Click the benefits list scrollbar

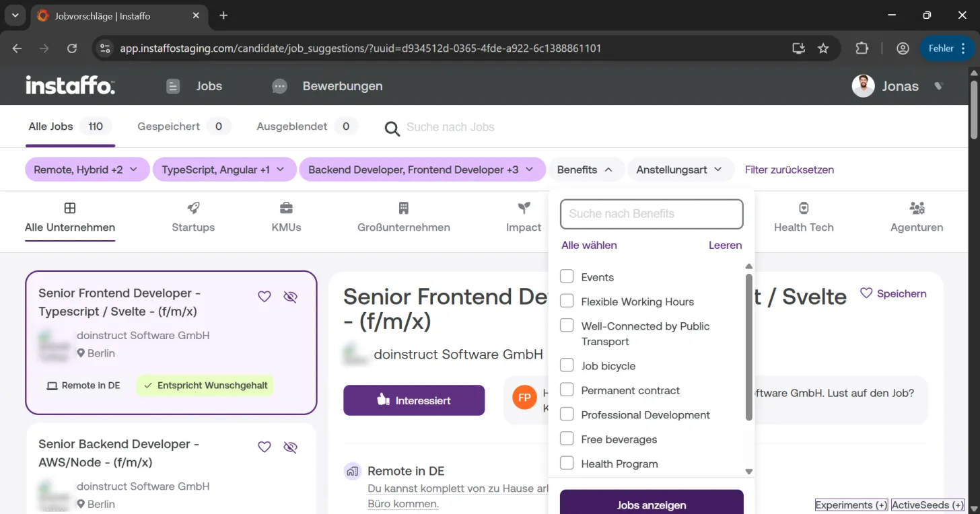pyautogui.click(x=749, y=347)
